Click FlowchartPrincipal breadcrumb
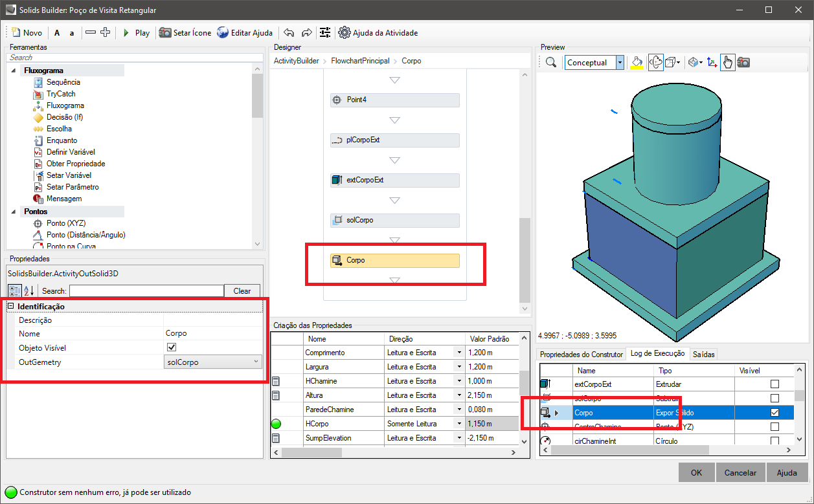814x504 pixels. pyautogui.click(x=360, y=61)
